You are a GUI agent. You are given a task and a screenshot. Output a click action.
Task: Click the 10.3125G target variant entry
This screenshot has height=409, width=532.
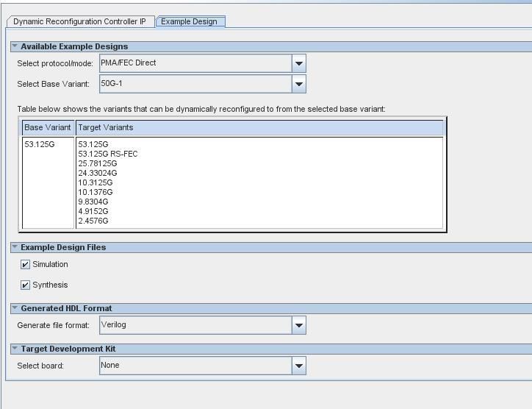96,182
